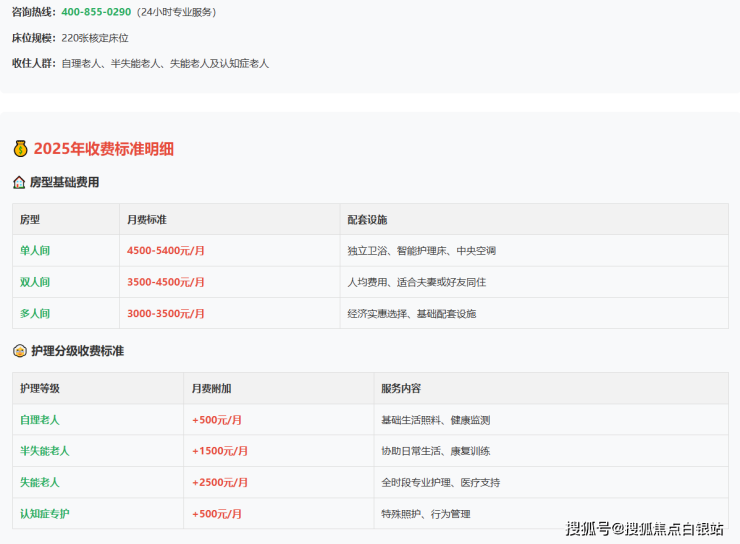Click the 3000-3500元/月 price
Screen dimensions: 740x544
pos(166,314)
